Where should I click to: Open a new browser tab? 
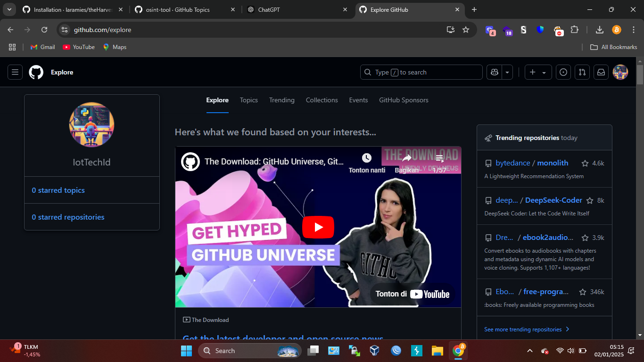474,9
